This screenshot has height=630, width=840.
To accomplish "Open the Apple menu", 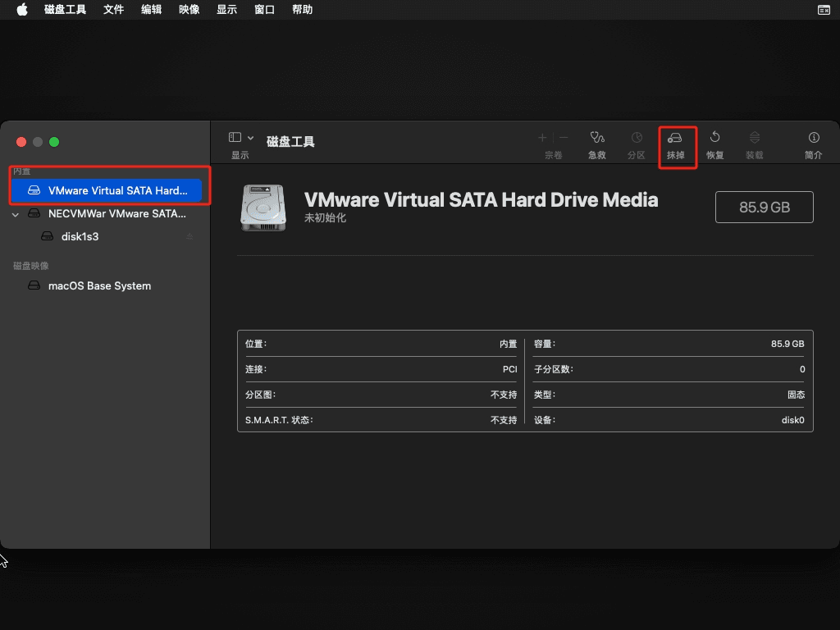I will (x=22, y=10).
